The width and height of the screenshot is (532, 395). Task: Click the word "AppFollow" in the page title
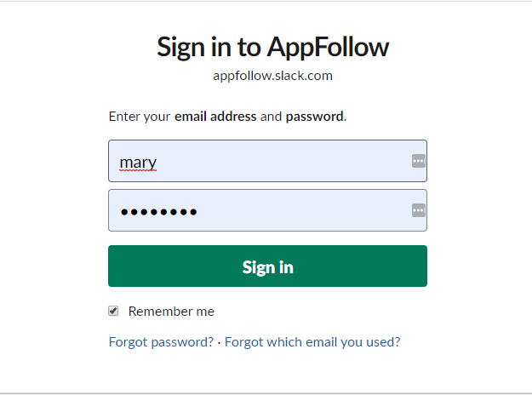tap(328, 47)
